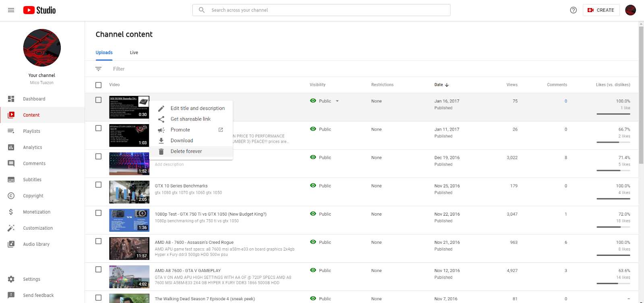Screen dimensions: 644x303
Task: Click the Audio library icon
Action: [11, 244]
